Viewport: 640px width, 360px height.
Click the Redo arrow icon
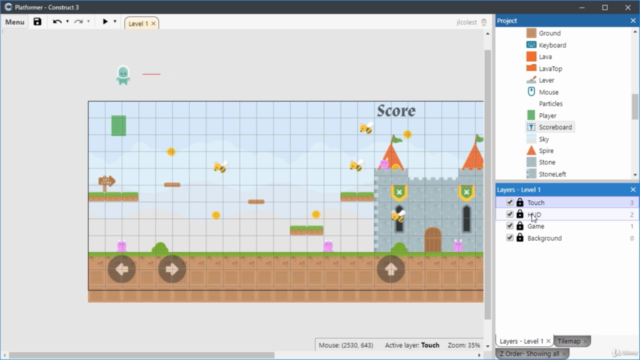click(78, 22)
